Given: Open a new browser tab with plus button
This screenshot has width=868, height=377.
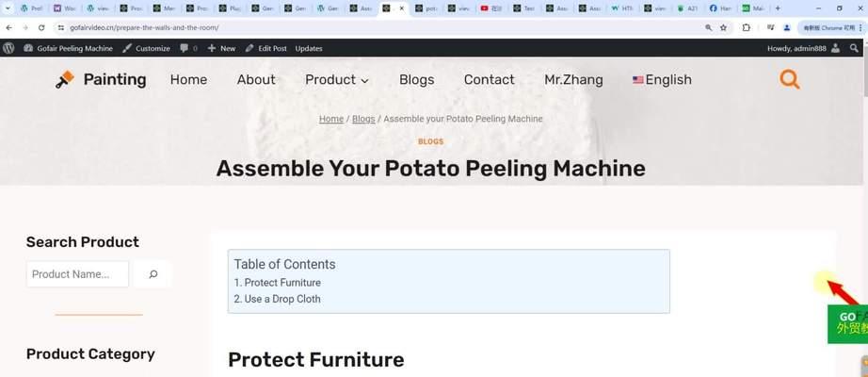Looking at the screenshot, I should point(778,8).
